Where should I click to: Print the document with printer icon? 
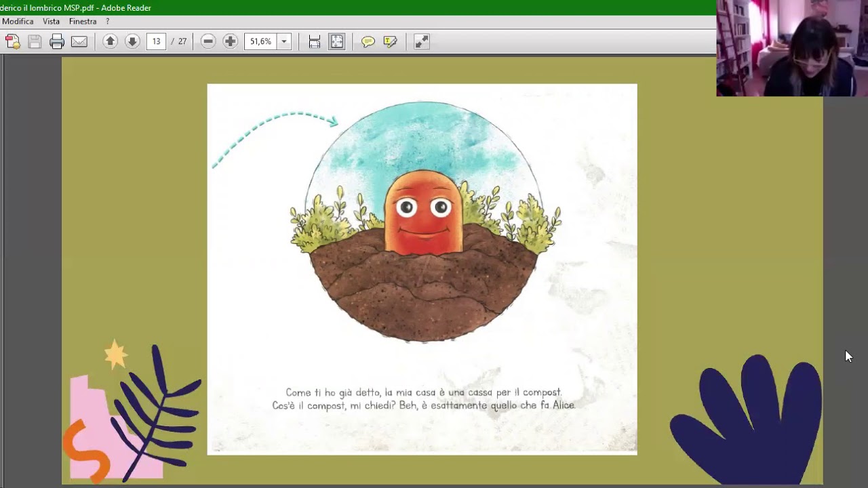pyautogui.click(x=57, y=41)
